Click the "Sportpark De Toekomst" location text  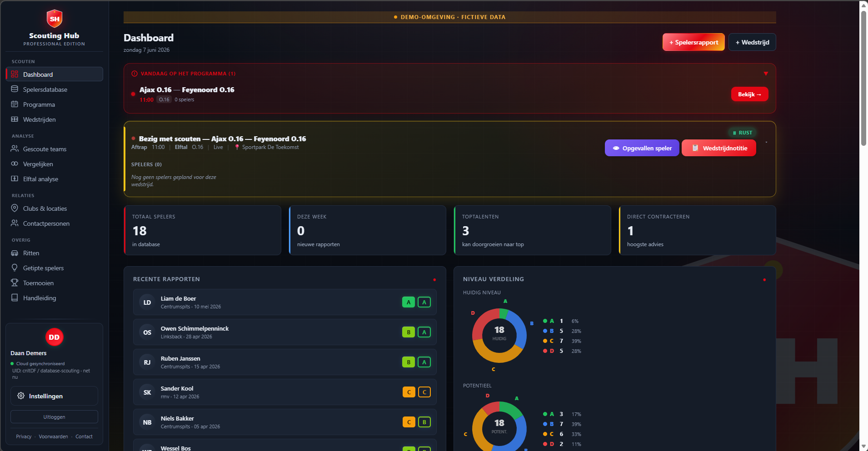point(270,147)
